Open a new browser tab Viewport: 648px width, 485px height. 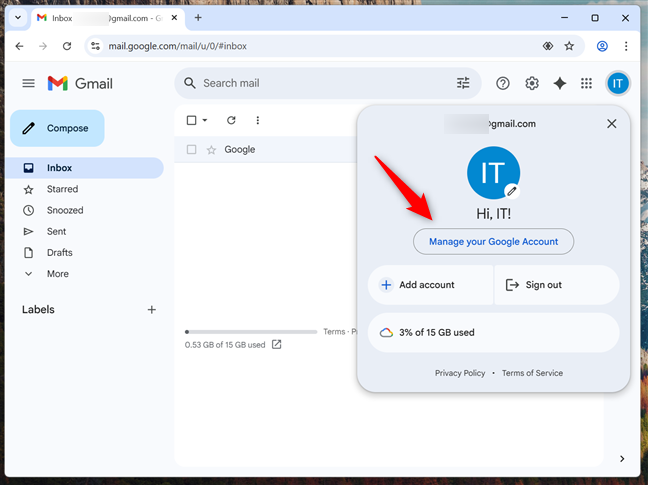click(198, 18)
